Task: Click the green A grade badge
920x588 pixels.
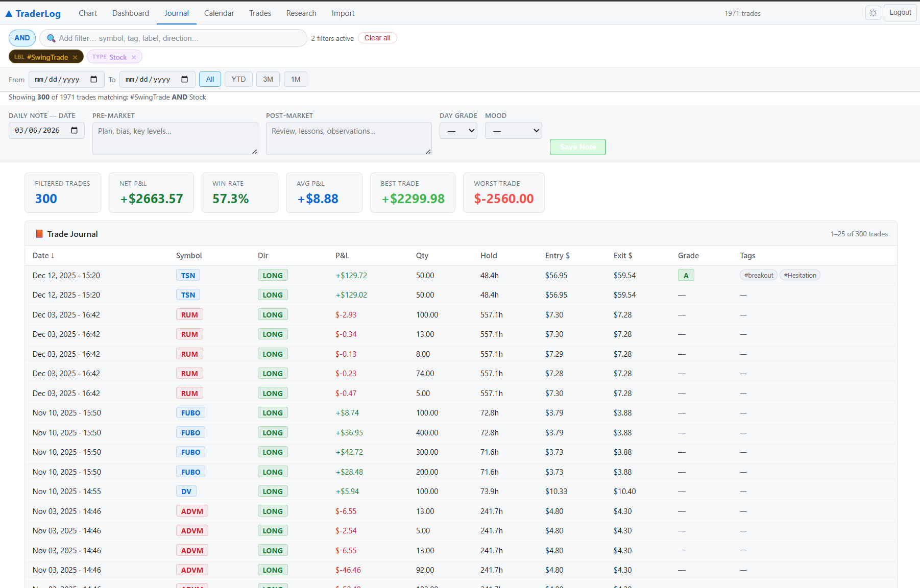Action: 686,276
